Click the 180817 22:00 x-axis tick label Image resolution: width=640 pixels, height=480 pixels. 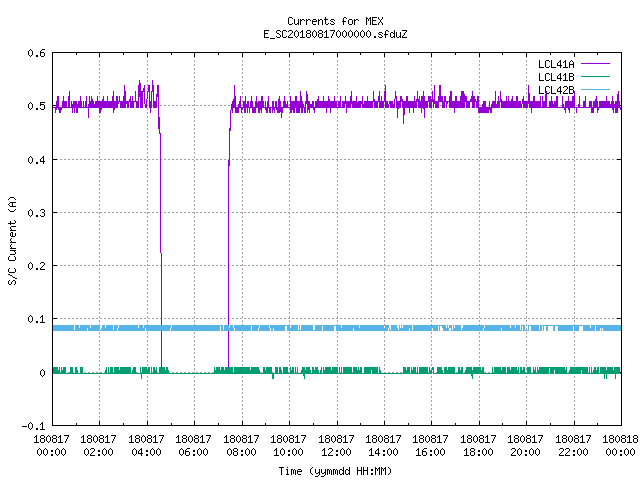pos(573,446)
